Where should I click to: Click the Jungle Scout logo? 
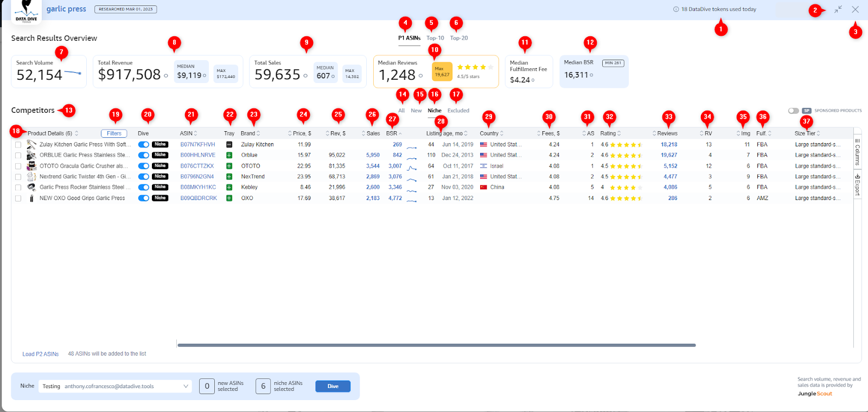[x=815, y=394]
